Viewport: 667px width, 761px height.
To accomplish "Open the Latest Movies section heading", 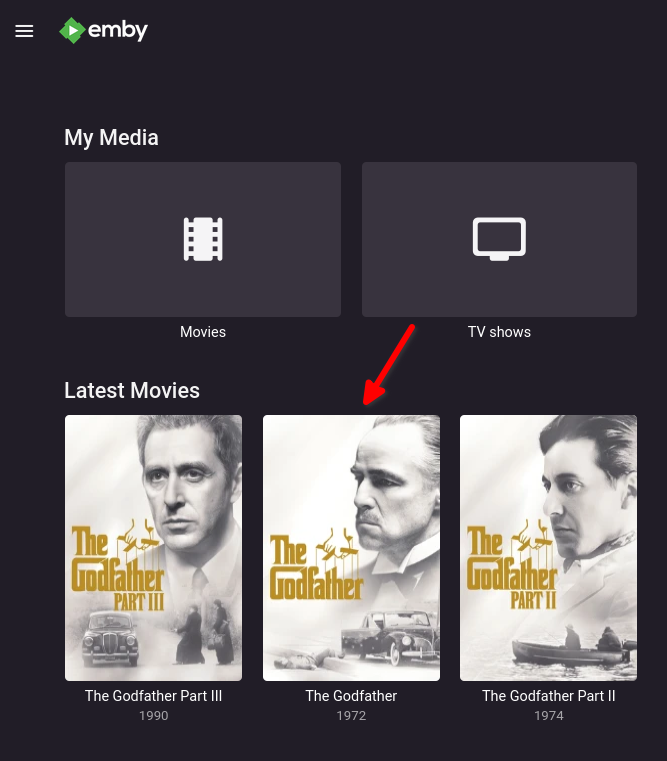I will [132, 391].
